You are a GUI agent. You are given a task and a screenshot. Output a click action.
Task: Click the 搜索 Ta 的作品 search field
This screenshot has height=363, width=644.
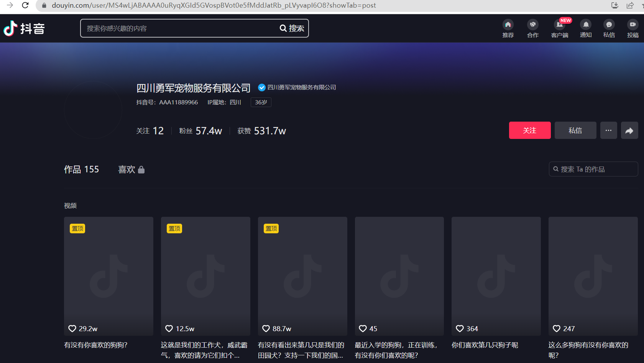[593, 169]
